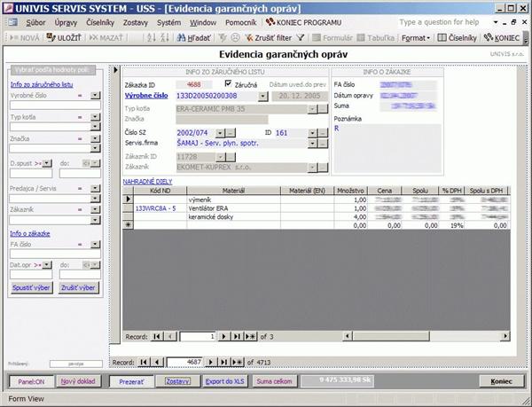Go to next main record (of 4713)
The width and height of the screenshot is (532, 407).
[x=211, y=363]
